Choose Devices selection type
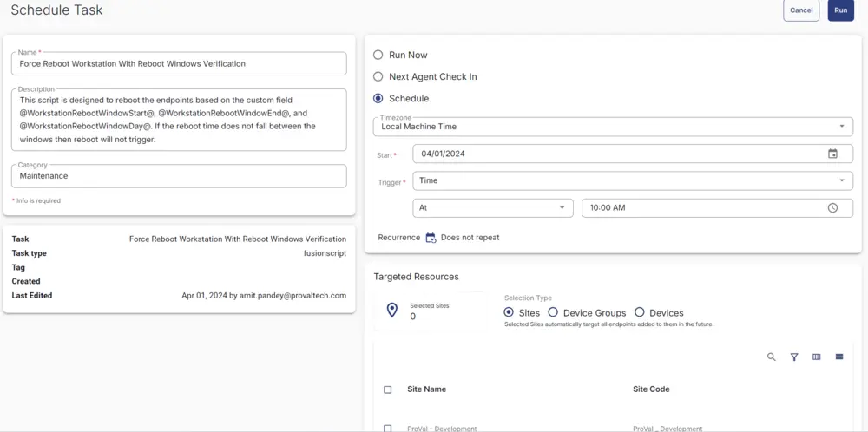 pos(640,312)
